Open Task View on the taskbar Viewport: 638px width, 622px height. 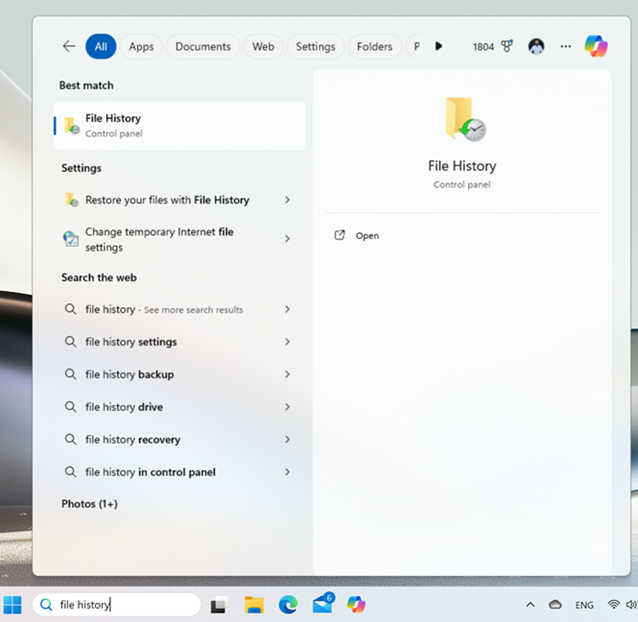coord(219,605)
